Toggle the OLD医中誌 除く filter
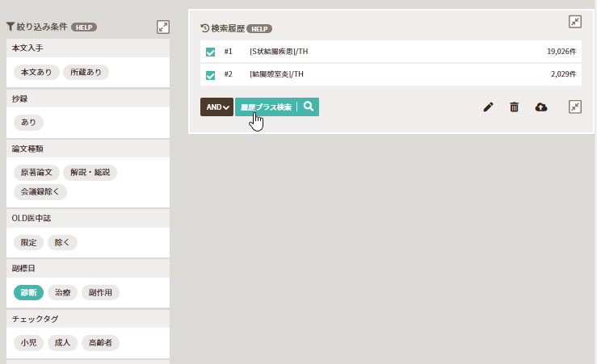 (x=62, y=243)
